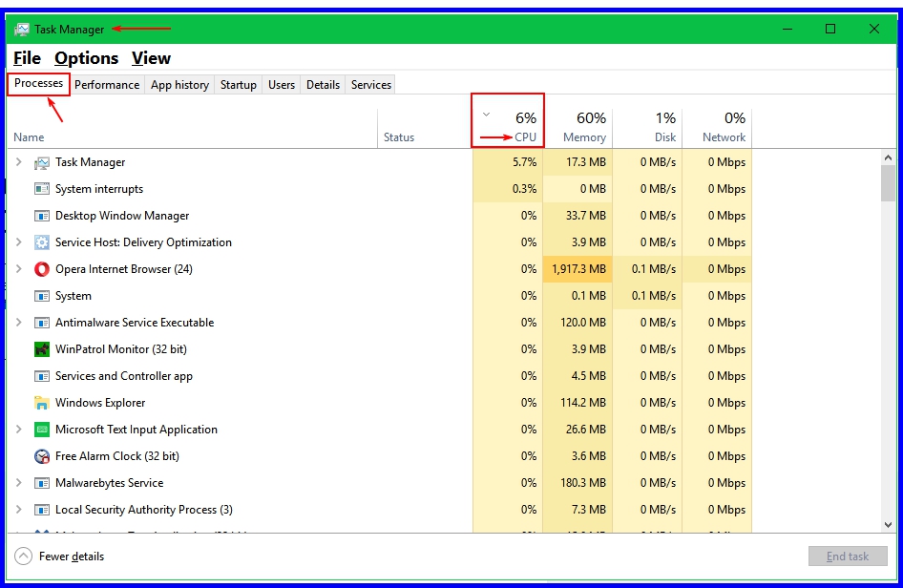The height and width of the screenshot is (588, 903).
Task: Select the Free Alarm Clock (32 bit) row
Action: point(380,456)
